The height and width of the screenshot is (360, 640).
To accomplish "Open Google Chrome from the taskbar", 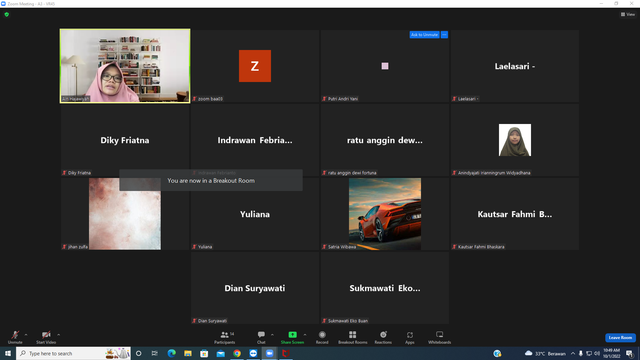I will (237, 353).
